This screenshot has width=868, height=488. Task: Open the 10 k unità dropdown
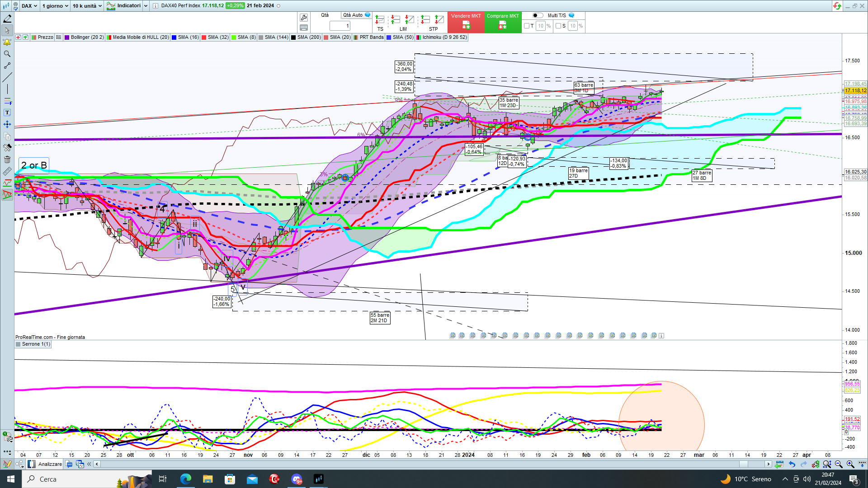[87, 6]
